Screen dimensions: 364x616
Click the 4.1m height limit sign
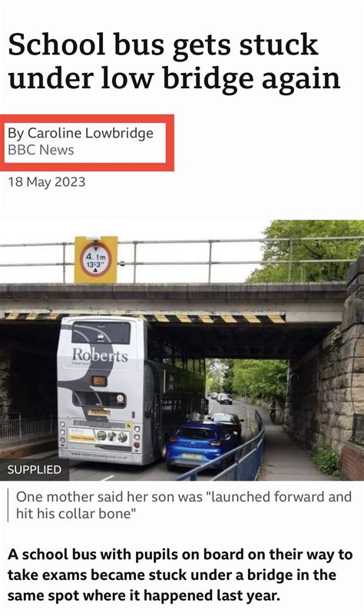click(x=96, y=260)
